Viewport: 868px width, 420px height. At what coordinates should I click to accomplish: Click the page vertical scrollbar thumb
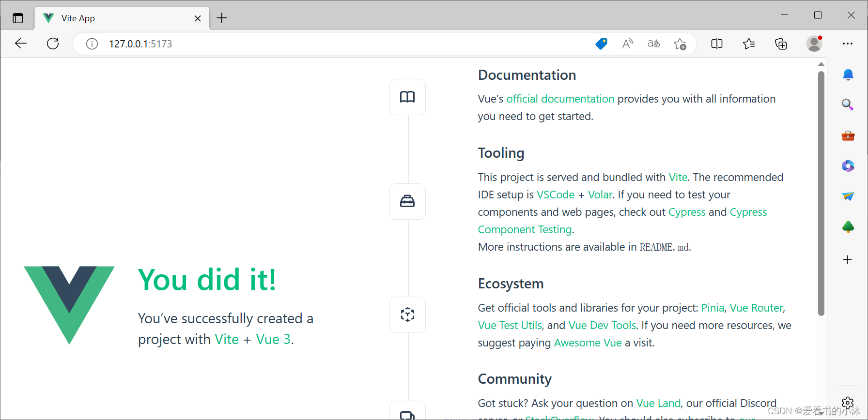click(821, 194)
